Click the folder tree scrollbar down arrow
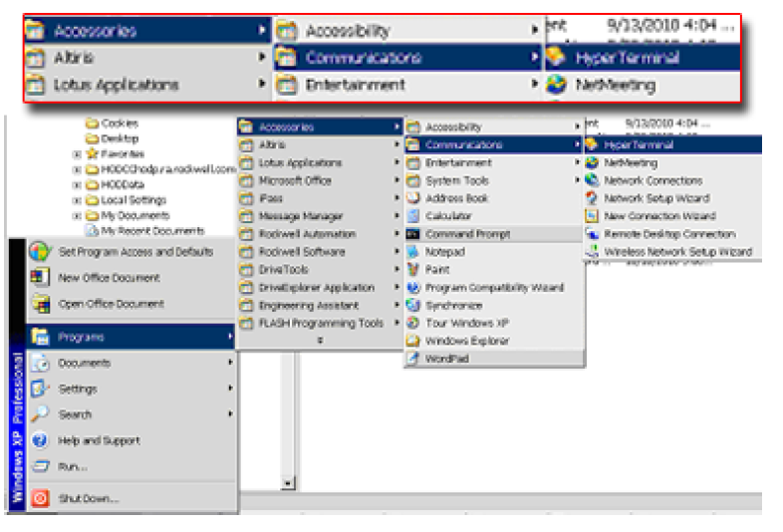The image size is (783, 532). [x=289, y=484]
